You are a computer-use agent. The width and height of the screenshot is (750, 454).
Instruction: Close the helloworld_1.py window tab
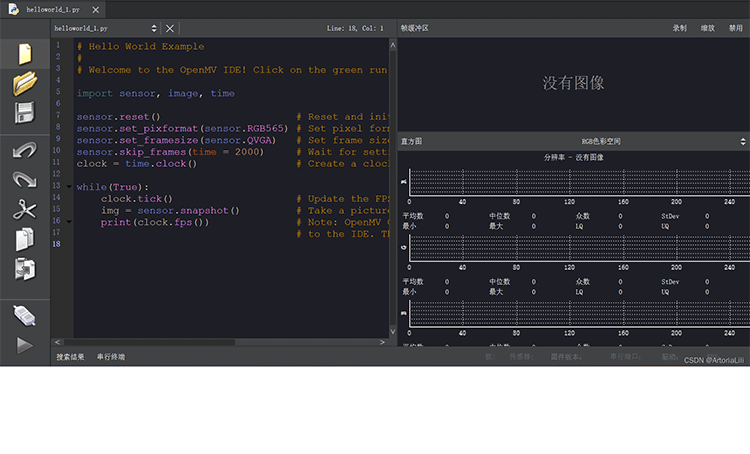[96, 10]
